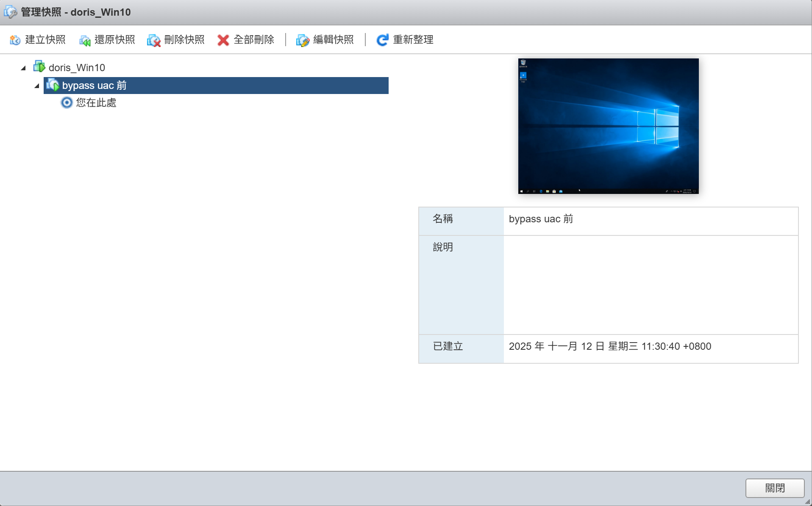Collapse the bypass uac 前 snapshot branch
Viewport: 812px width, 506px height.
click(x=36, y=86)
